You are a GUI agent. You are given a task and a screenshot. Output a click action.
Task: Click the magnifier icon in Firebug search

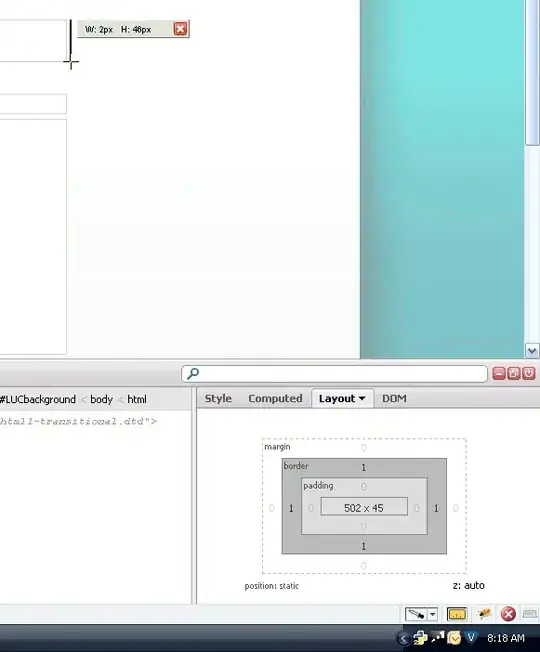click(x=192, y=373)
